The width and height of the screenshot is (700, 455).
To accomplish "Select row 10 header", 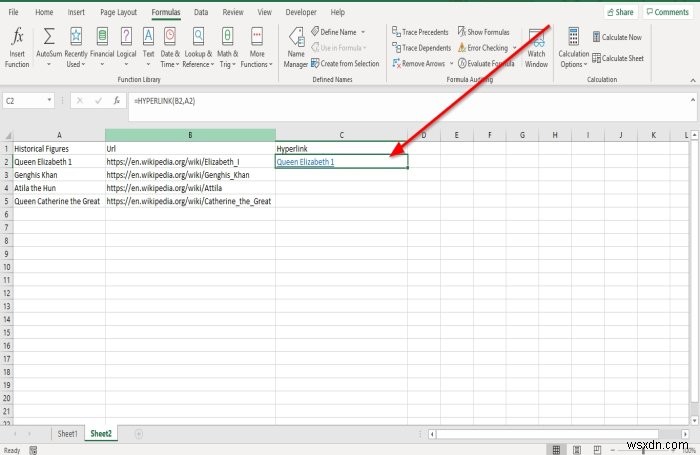I will point(7,267).
